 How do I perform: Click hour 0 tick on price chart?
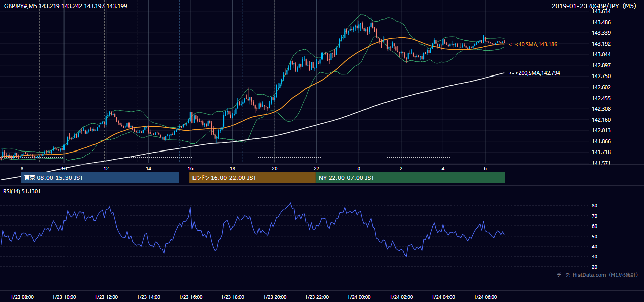pyautogui.click(x=359, y=168)
